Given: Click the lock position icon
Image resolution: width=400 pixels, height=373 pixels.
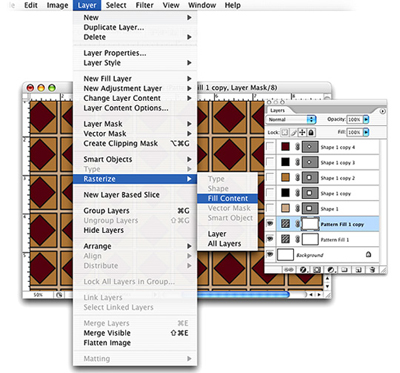Looking at the screenshot, I should [x=302, y=132].
